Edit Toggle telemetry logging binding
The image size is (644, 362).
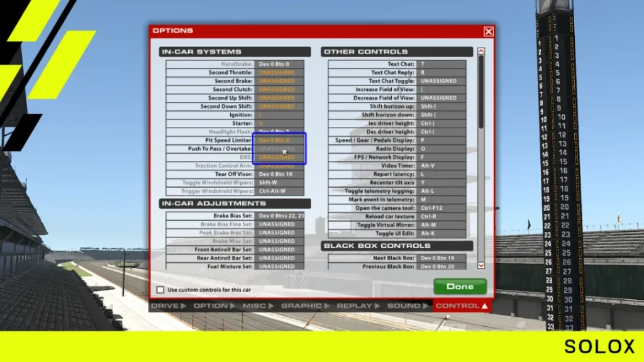(441, 191)
